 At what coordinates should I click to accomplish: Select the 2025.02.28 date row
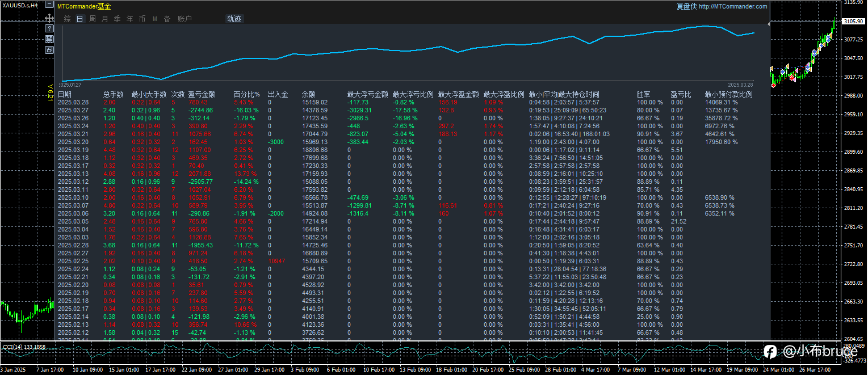click(73, 245)
